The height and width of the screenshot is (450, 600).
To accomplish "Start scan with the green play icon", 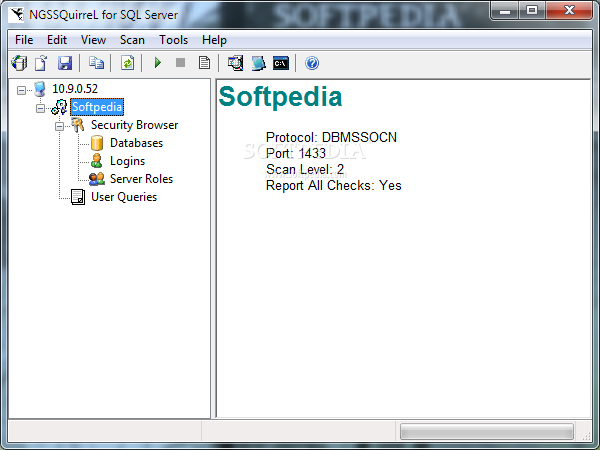I will 158,63.
